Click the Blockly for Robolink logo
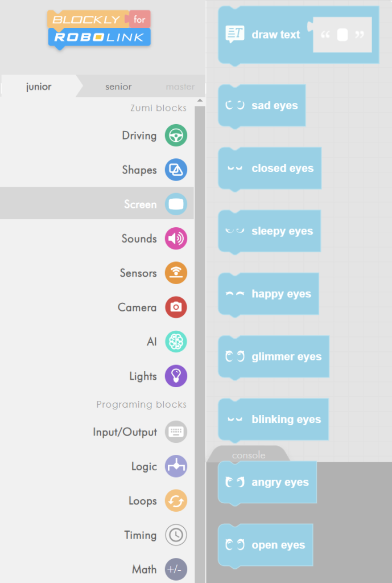392x583 pixels. [100, 28]
